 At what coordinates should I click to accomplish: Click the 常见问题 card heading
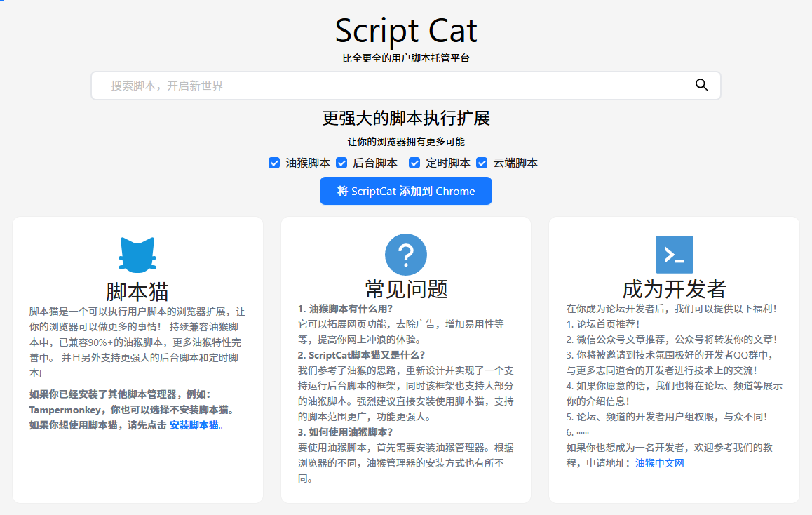(406, 289)
